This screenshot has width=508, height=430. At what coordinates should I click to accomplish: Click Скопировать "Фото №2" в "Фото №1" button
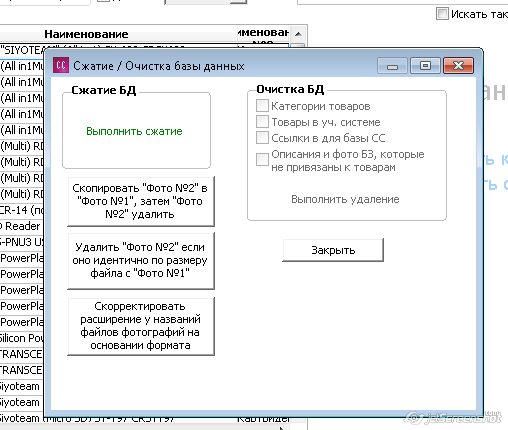tap(141, 201)
